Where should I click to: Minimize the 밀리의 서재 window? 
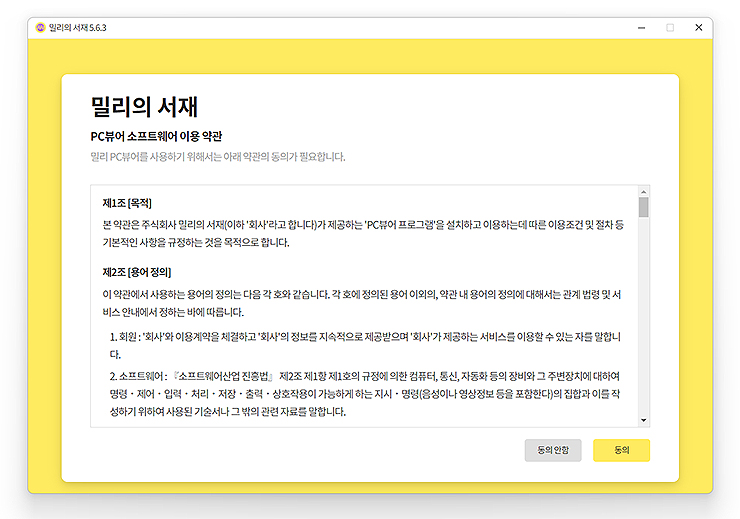coord(641,28)
